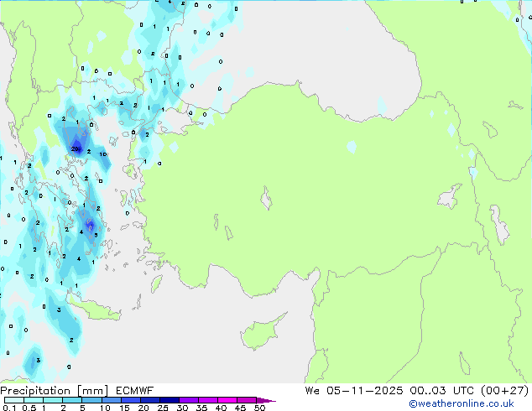
Task: Select the 2–5 mm legend color box
Action: click(x=72, y=400)
